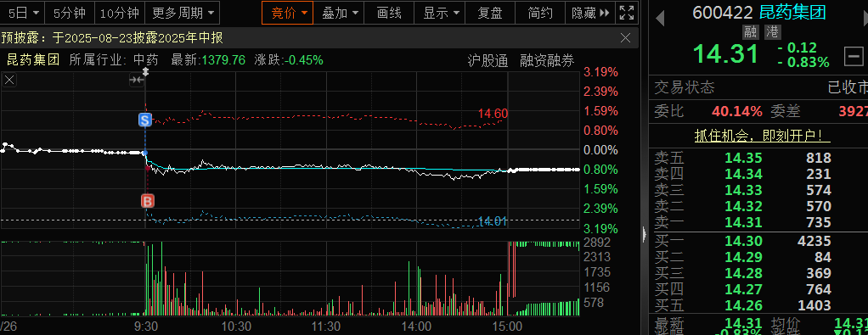
Task: Click the 14.60 upper band label
Action: coord(493,114)
